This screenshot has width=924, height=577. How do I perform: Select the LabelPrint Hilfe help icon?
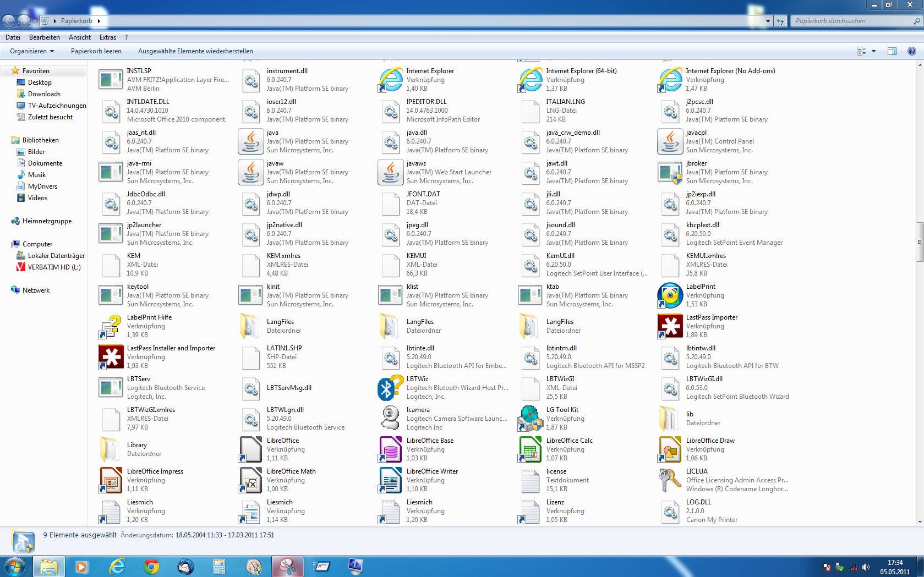click(x=111, y=326)
